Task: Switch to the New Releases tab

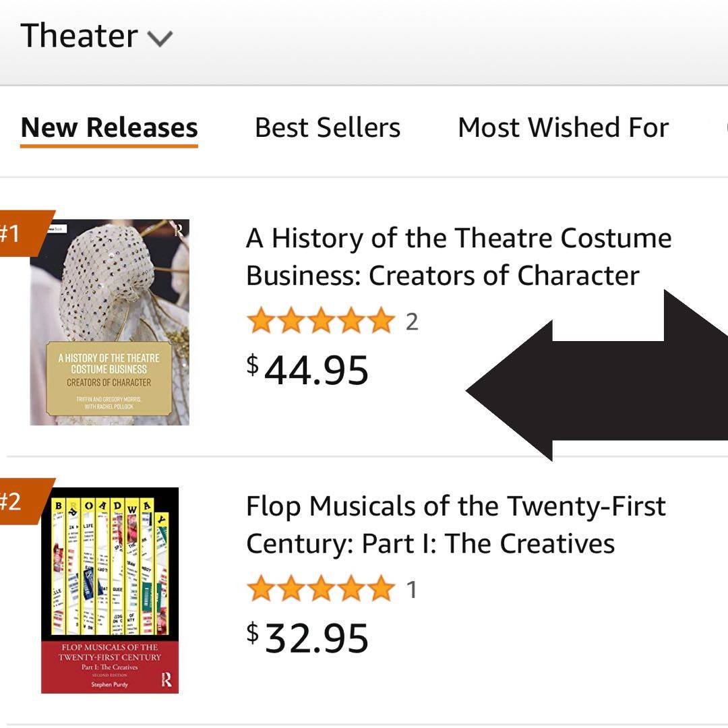Action: click(109, 127)
